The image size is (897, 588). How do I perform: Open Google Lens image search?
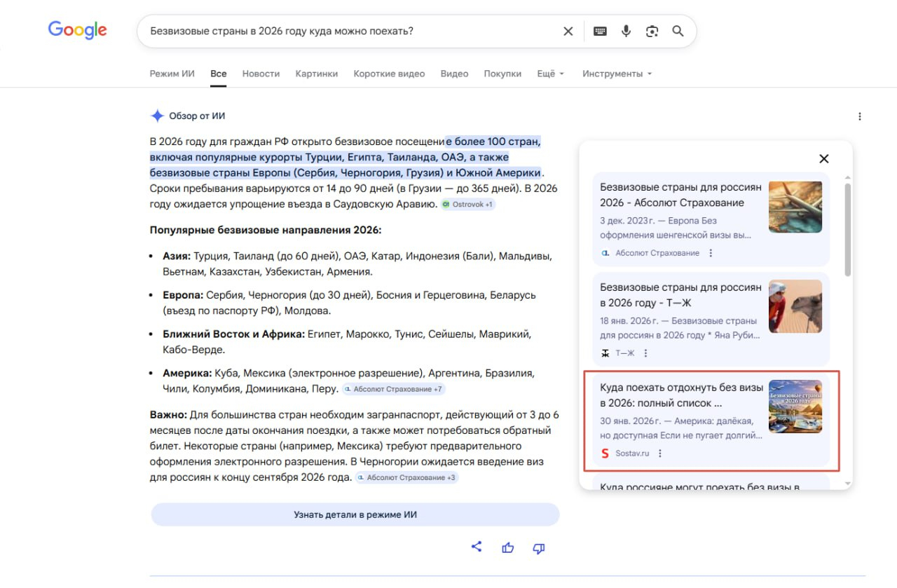(x=652, y=32)
